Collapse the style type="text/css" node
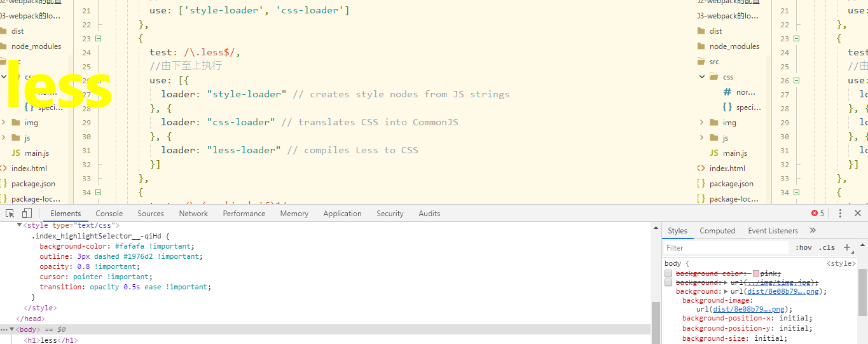This screenshot has width=868, height=344. (x=19, y=225)
